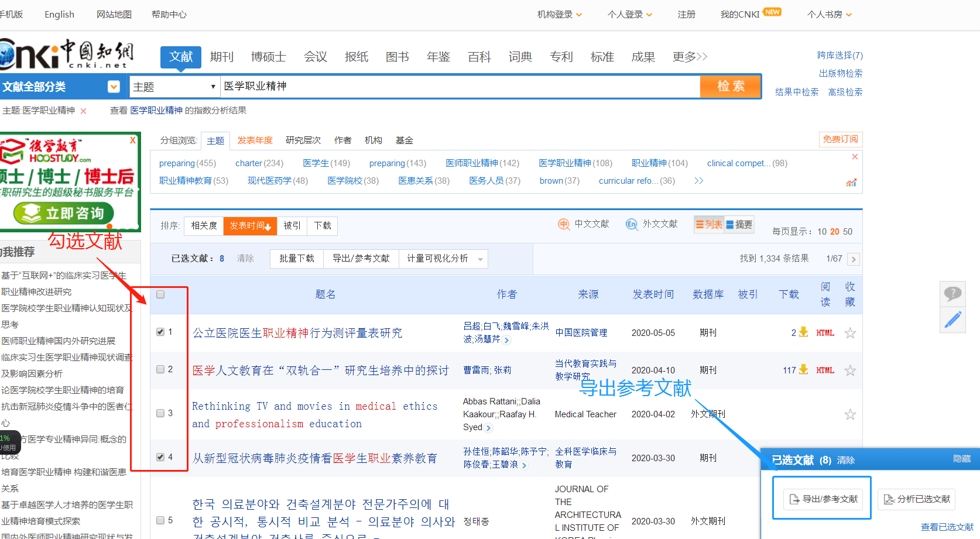This screenshot has height=539, width=980.
Task: Uncheck the checkbox for result 1
Action: (159, 331)
